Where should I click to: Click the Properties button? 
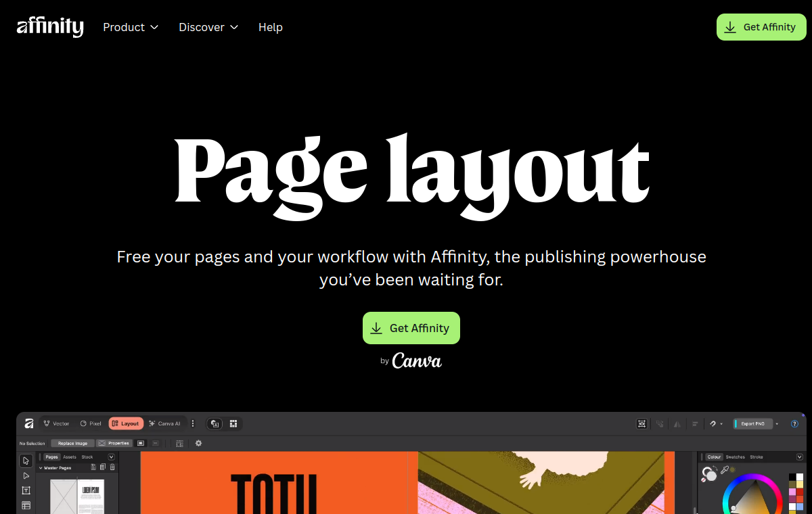pos(114,443)
